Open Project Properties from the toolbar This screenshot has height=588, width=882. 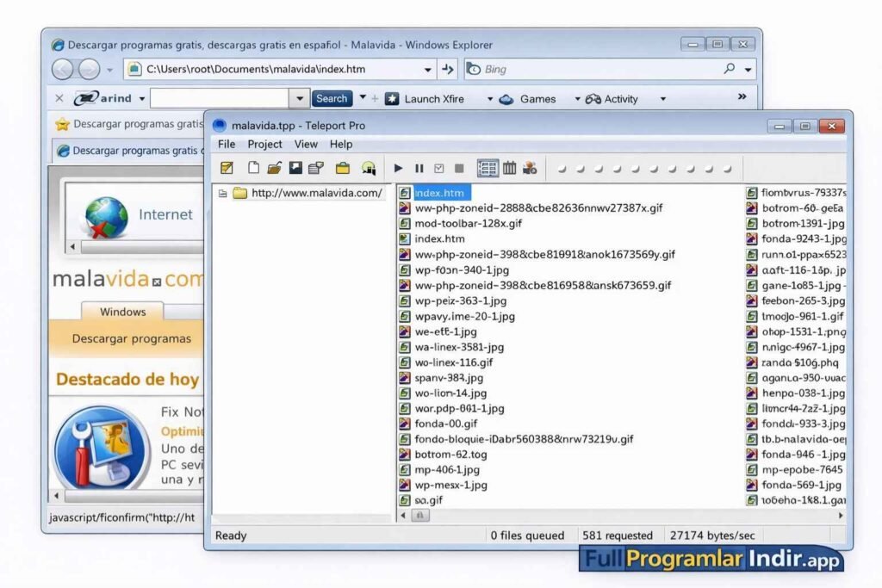(x=316, y=169)
